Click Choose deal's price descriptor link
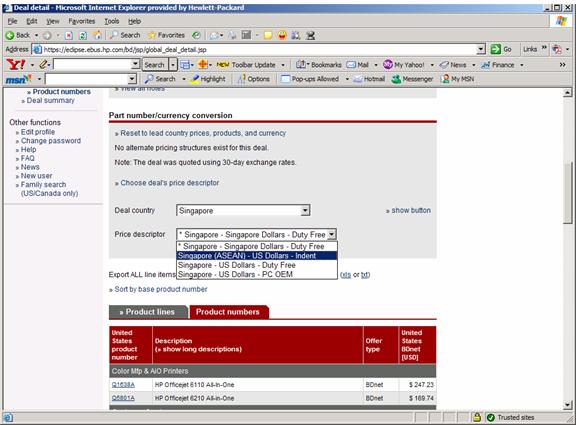This screenshot has width=576, height=425. point(170,183)
